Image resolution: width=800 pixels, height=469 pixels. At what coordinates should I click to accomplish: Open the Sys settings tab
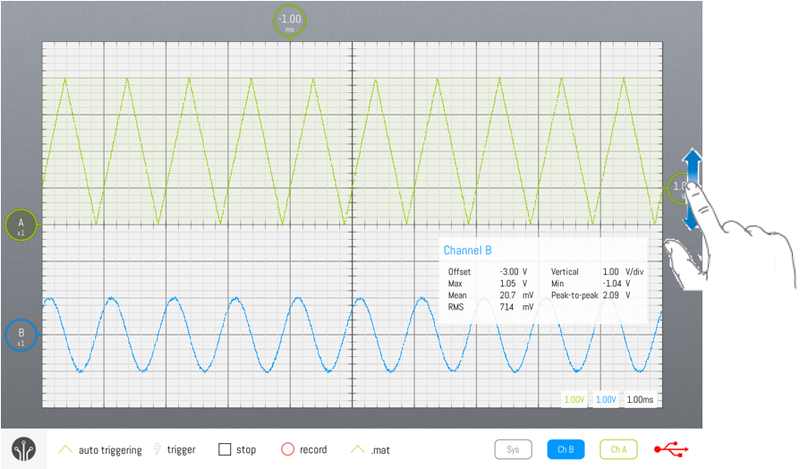(x=513, y=450)
